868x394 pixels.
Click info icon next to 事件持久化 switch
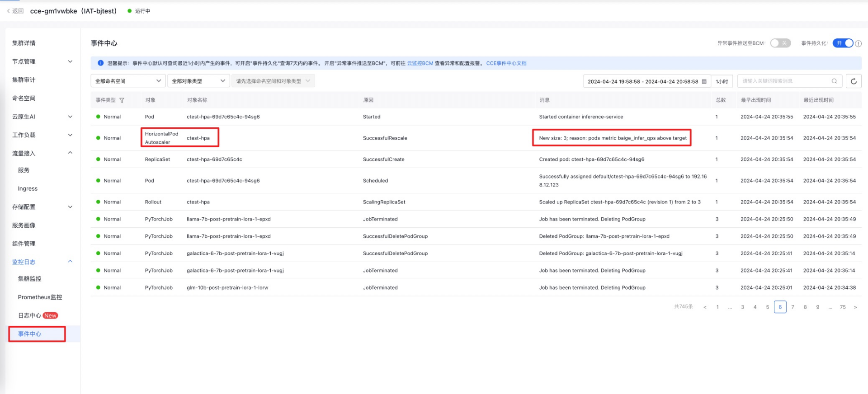coord(859,43)
